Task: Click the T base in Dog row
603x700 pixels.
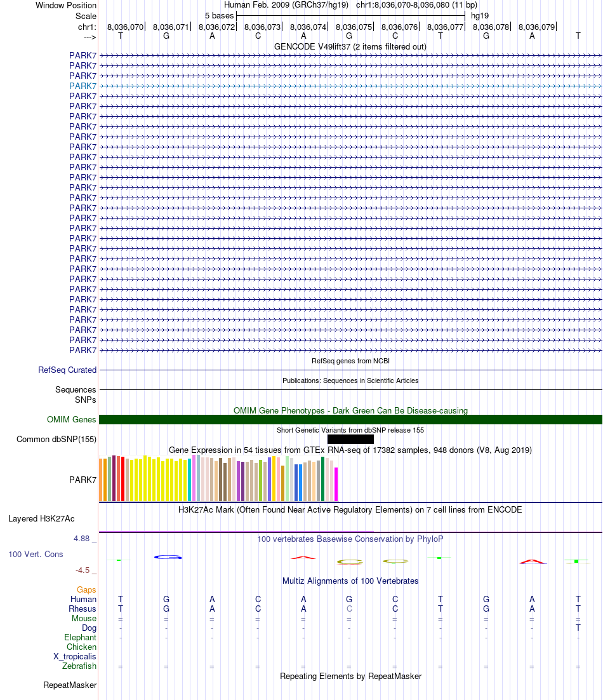Action: pyautogui.click(x=578, y=628)
